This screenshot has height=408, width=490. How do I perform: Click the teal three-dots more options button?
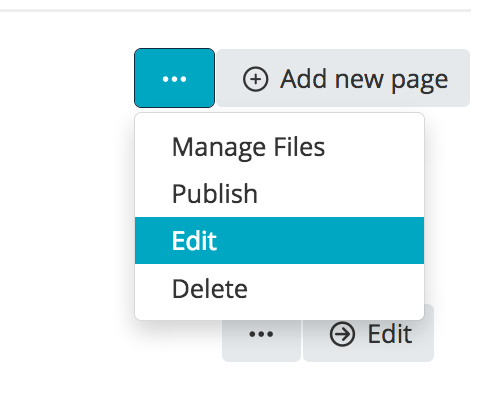(x=174, y=78)
